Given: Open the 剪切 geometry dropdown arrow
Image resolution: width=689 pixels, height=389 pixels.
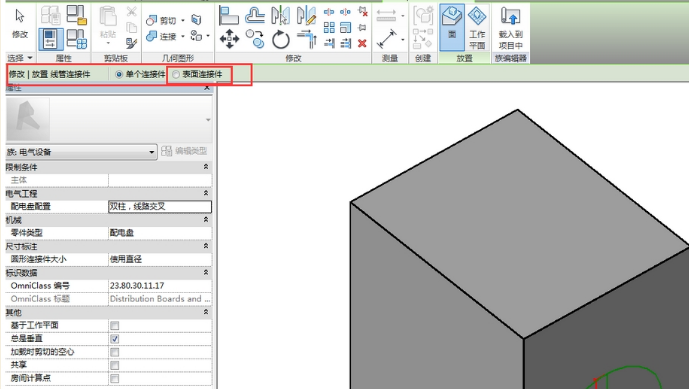Looking at the screenshot, I should point(183,20).
